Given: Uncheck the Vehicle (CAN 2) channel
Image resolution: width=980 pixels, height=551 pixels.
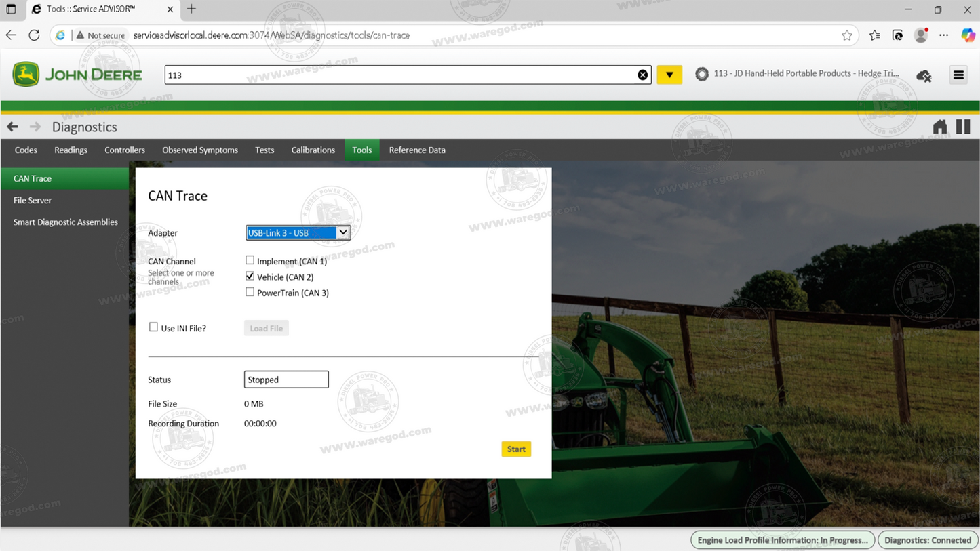Looking at the screenshot, I should click(x=250, y=276).
